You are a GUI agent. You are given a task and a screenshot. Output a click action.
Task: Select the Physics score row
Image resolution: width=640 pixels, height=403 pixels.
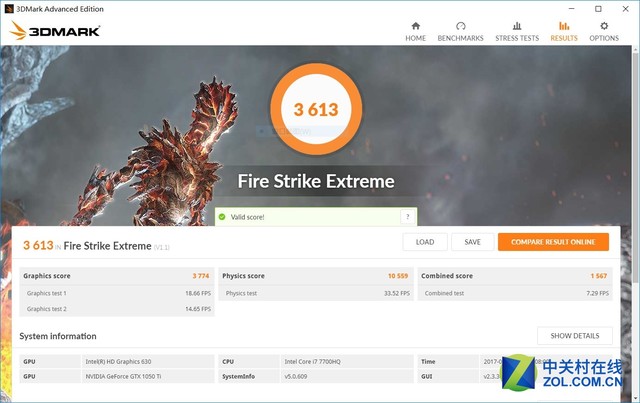coord(316,276)
